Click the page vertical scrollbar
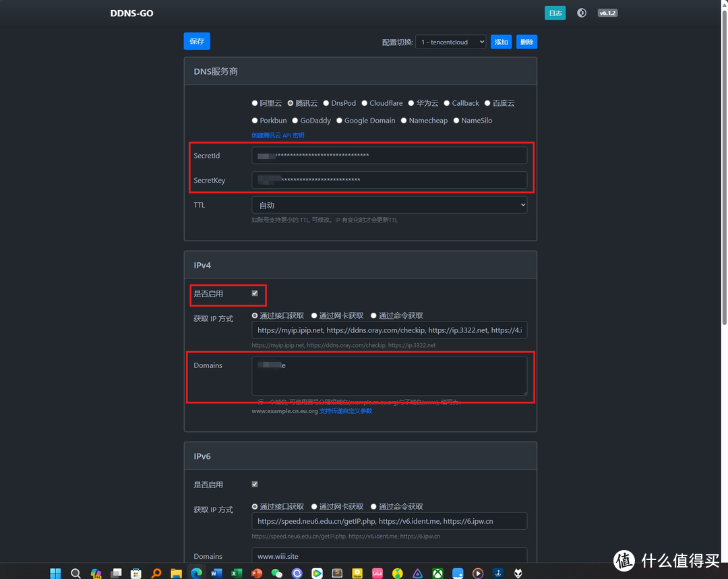728x579 pixels. click(724, 167)
